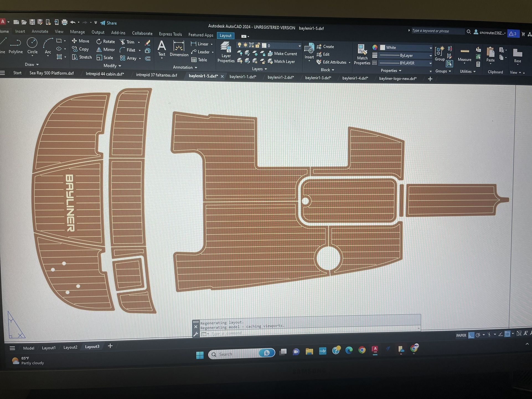Click the Undo arrow icon
Image resolution: width=532 pixels, height=399 pixels.
73,22
